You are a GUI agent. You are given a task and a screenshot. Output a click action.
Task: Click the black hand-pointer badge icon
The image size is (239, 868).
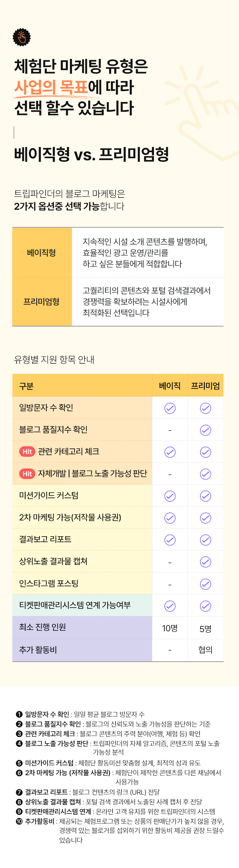22,37
